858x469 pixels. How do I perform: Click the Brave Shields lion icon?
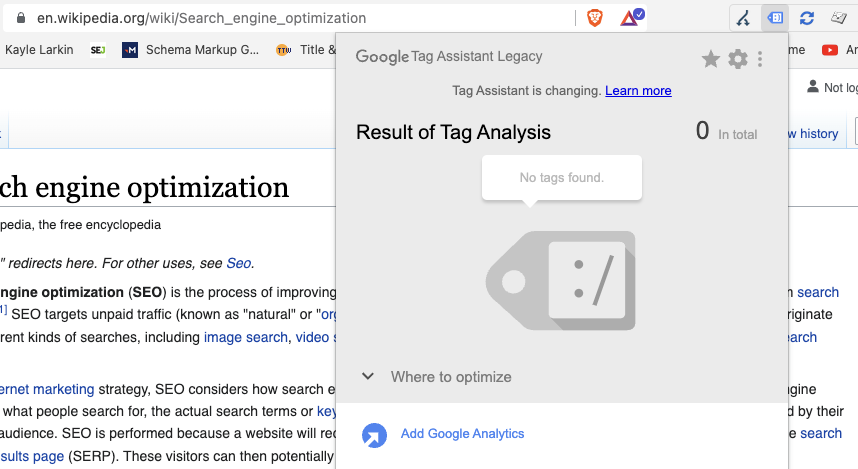point(595,18)
